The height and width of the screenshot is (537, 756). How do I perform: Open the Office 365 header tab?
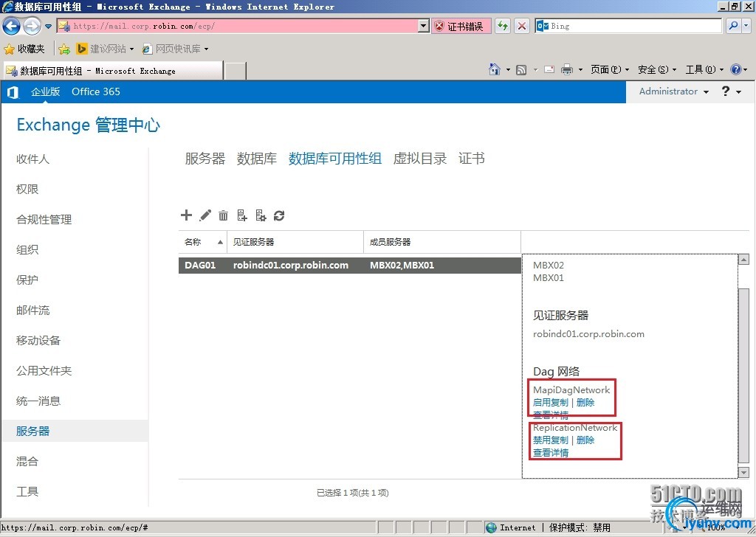click(96, 91)
